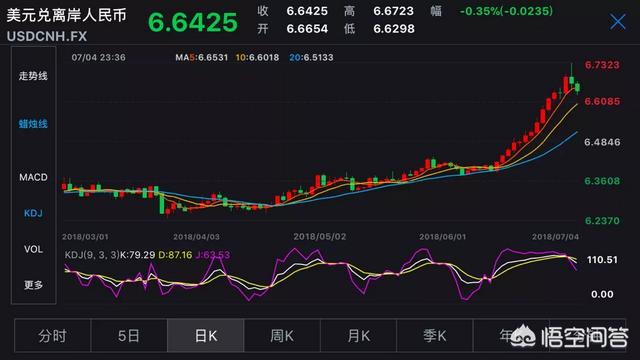
Task: Click the low value 6.6298
Action: pyautogui.click(x=394, y=29)
